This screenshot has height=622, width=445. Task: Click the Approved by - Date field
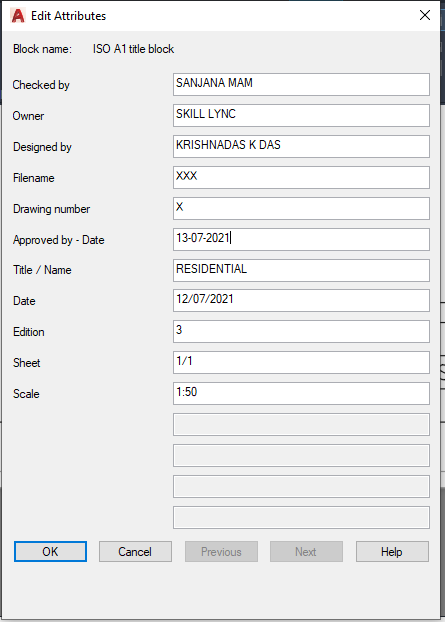click(301, 239)
